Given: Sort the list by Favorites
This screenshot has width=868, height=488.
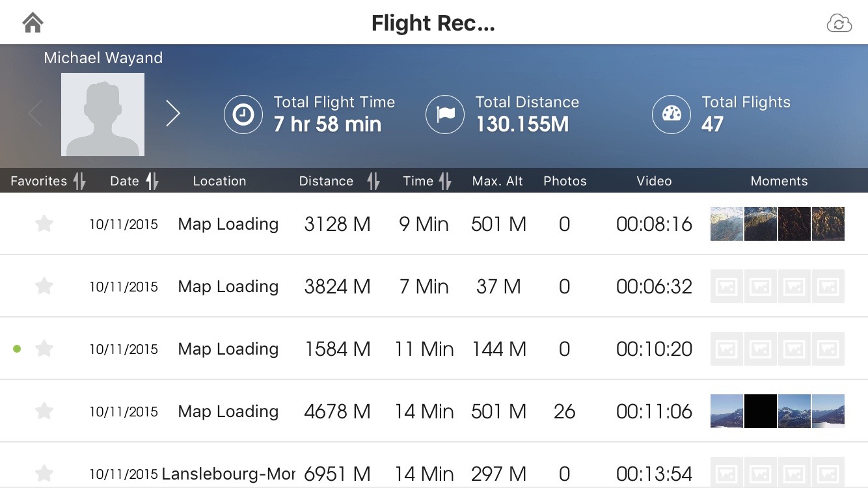Looking at the screenshot, I should coord(47,182).
